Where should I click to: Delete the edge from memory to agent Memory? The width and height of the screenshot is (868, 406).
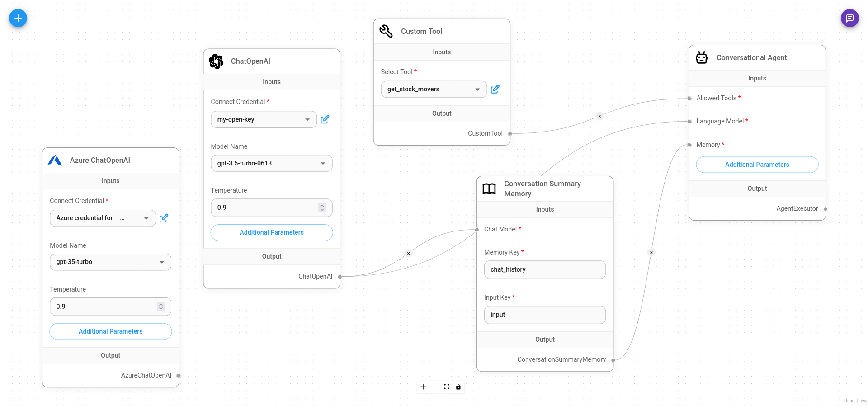point(651,253)
